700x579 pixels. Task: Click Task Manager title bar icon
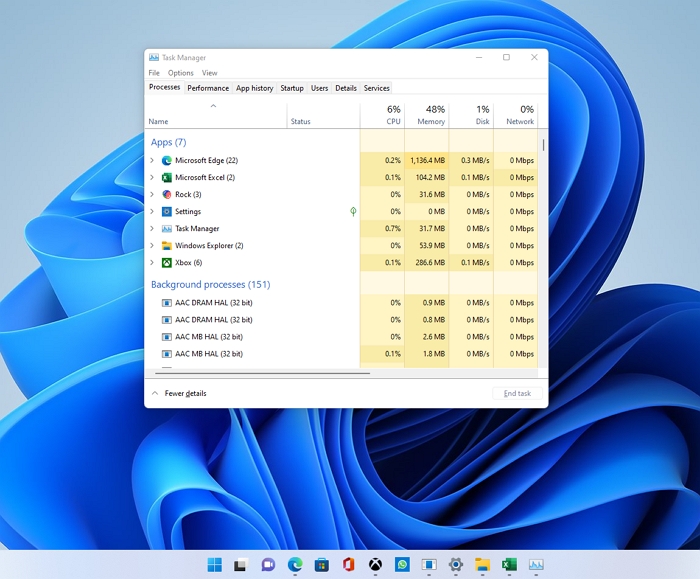click(x=154, y=57)
